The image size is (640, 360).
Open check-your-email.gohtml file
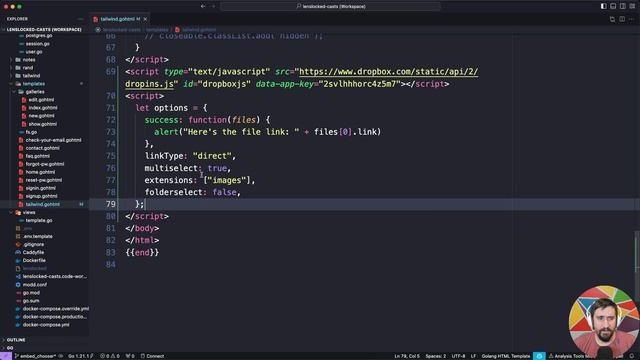tap(53, 140)
